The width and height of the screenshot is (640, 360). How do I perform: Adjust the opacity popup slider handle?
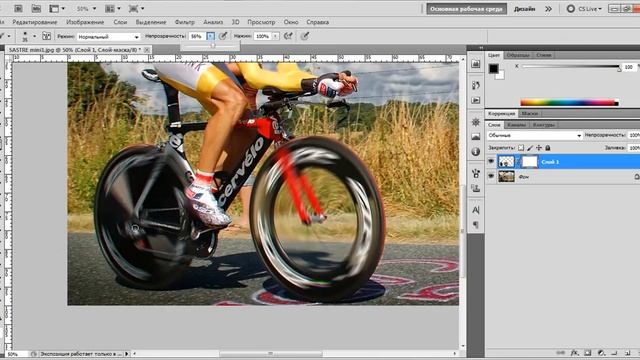[x=213, y=46]
